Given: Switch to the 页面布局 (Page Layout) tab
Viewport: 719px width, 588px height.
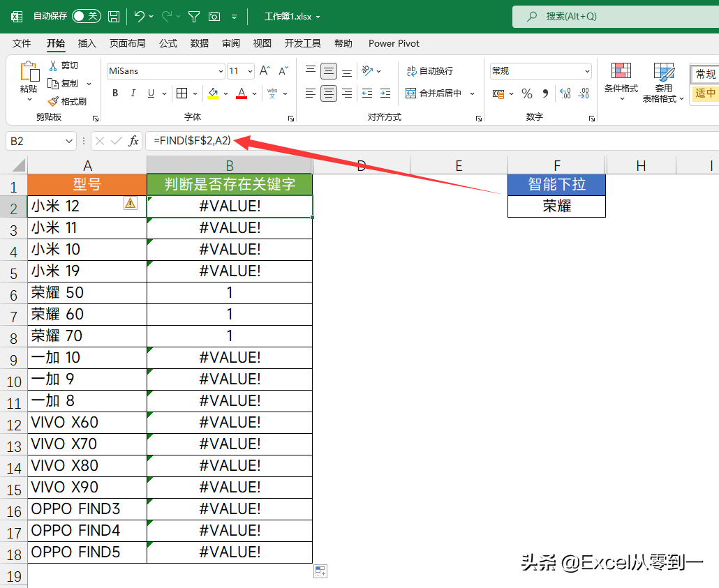Looking at the screenshot, I should pos(128,43).
